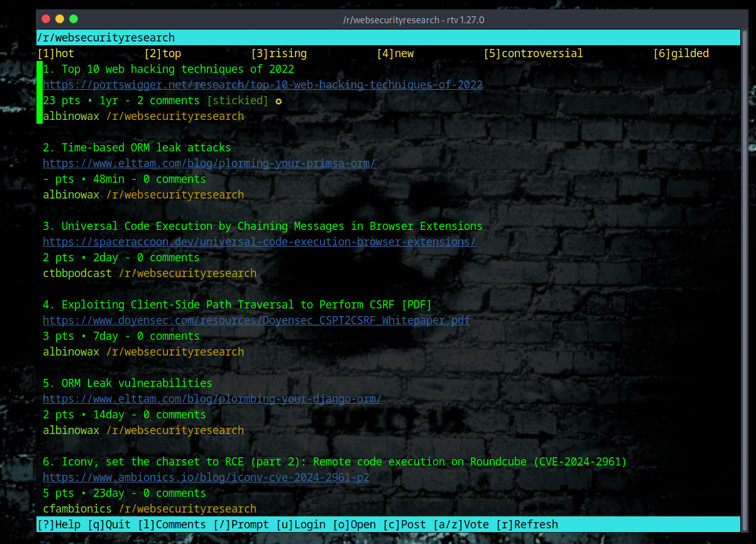Open the portswigger top-10-web-hacking-techniques link
The height and width of the screenshot is (544, 756).
(262, 85)
